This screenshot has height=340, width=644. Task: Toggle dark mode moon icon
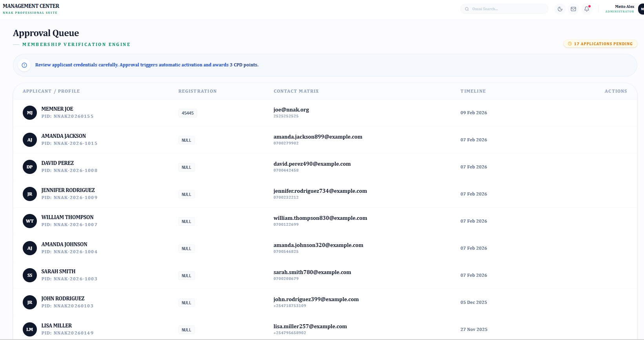point(560,9)
